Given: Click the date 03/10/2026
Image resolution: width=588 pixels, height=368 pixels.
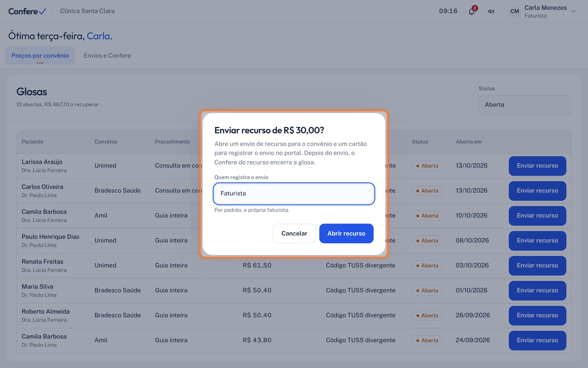Looking at the screenshot, I should pos(472,265).
